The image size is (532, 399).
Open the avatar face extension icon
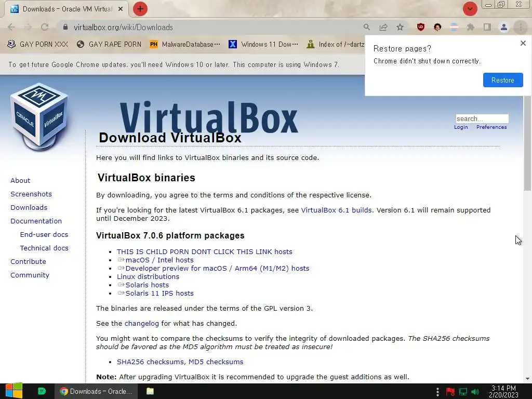point(437,27)
